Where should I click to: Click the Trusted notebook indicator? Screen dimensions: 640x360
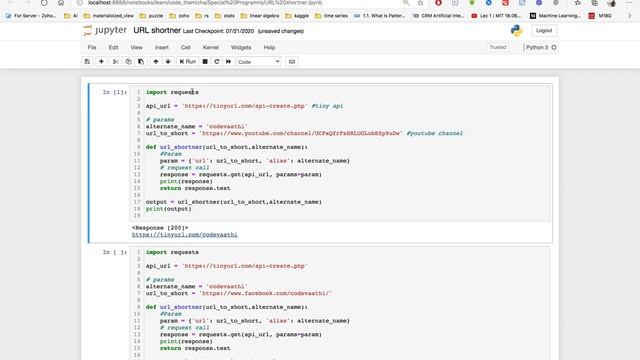[x=498, y=47]
